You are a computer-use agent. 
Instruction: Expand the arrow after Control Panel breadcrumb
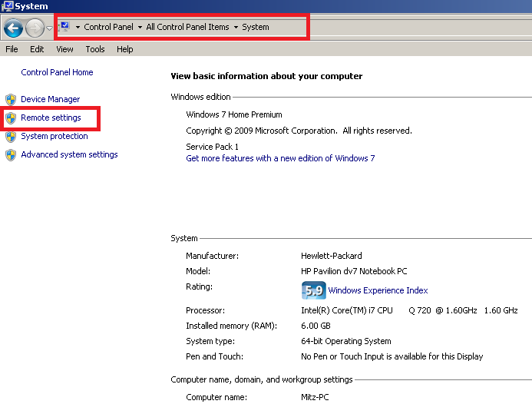point(140,27)
